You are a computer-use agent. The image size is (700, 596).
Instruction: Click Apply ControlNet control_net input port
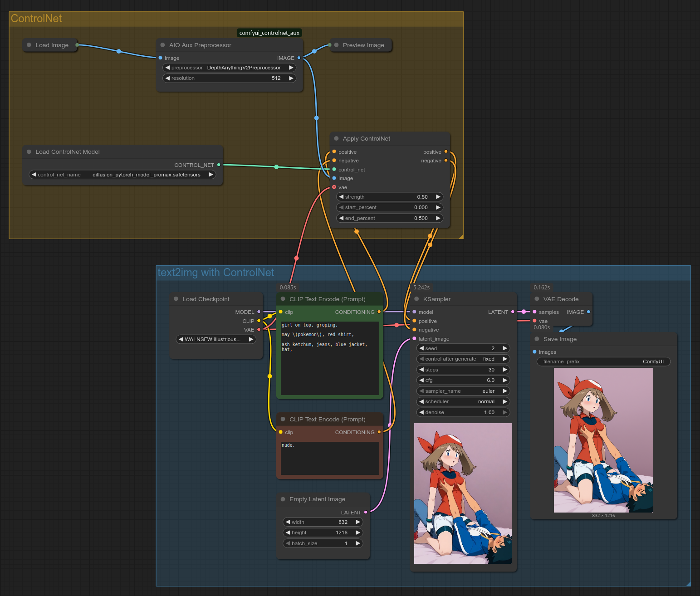pos(334,170)
